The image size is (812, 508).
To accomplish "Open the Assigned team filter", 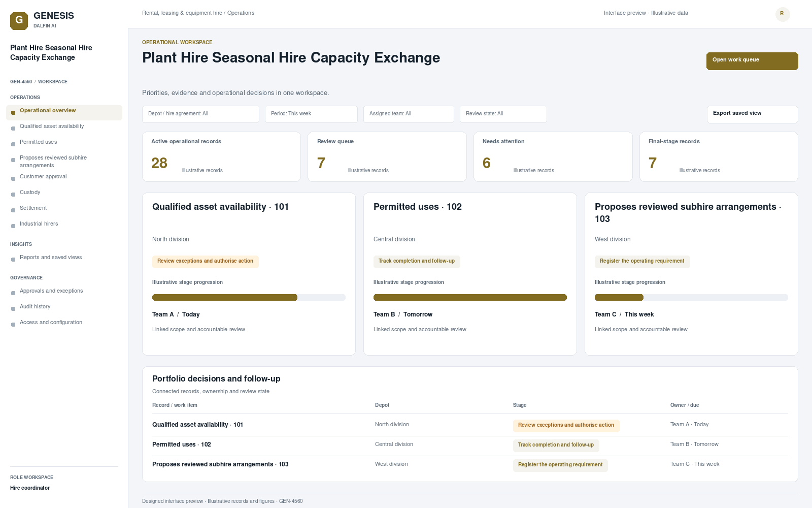I will [409, 114].
